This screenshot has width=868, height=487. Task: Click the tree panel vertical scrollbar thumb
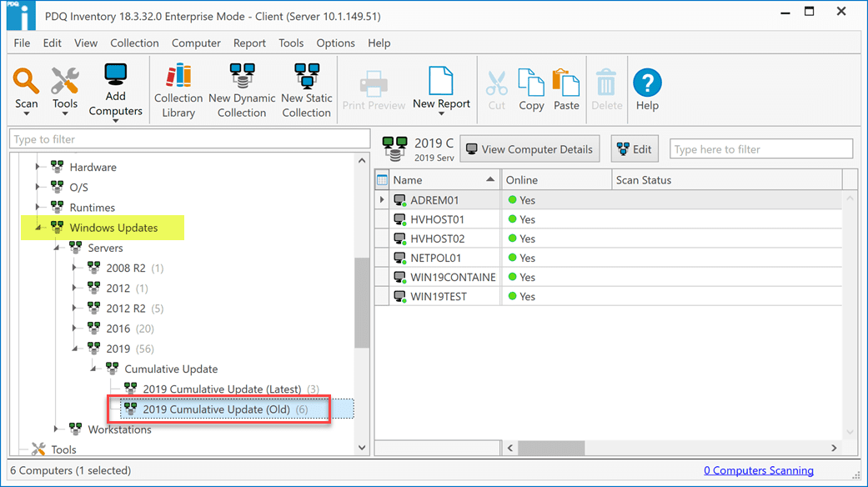pyautogui.click(x=362, y=303)
